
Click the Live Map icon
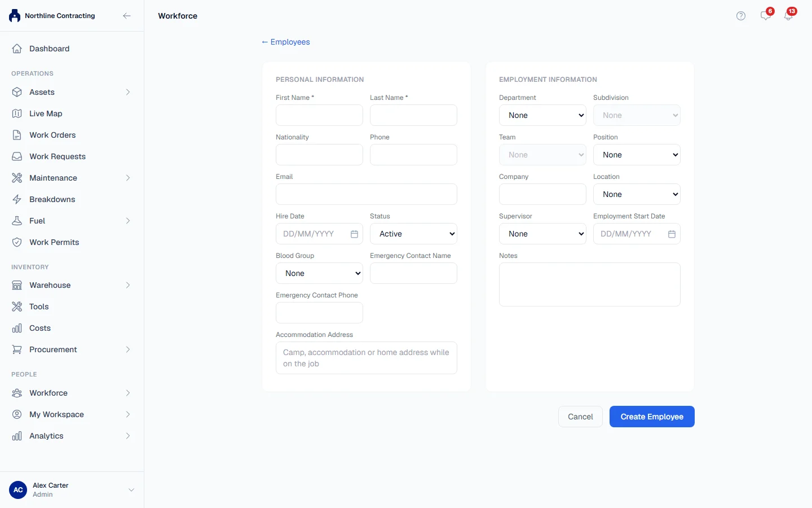coord(17,113)
